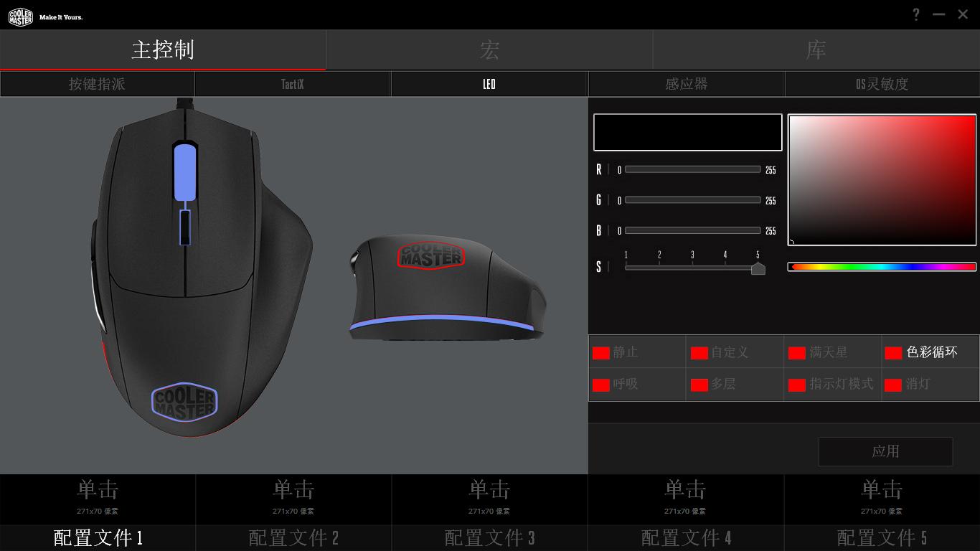Select the 静止 lighting mode

[637, 352]
